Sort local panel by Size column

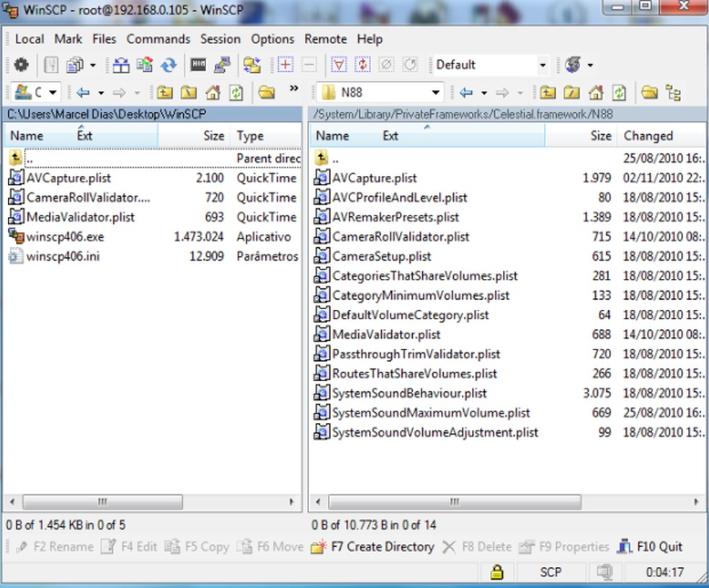click(x=193, y=135)
